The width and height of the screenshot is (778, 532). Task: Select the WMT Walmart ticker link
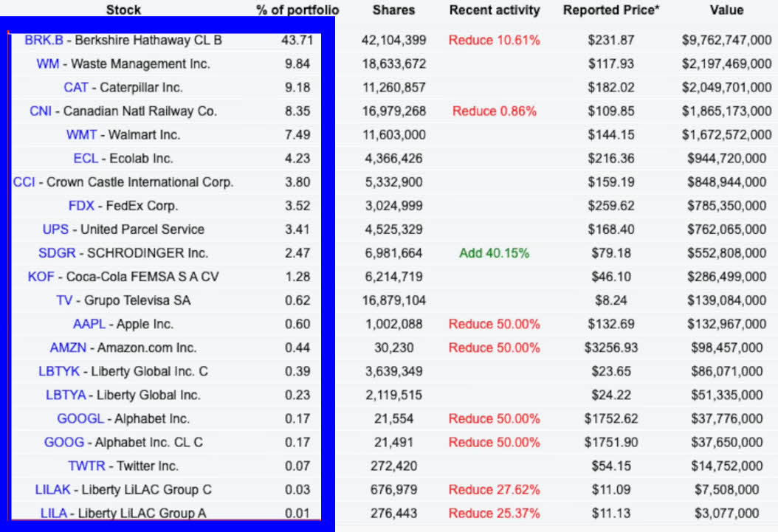[81, 134]
